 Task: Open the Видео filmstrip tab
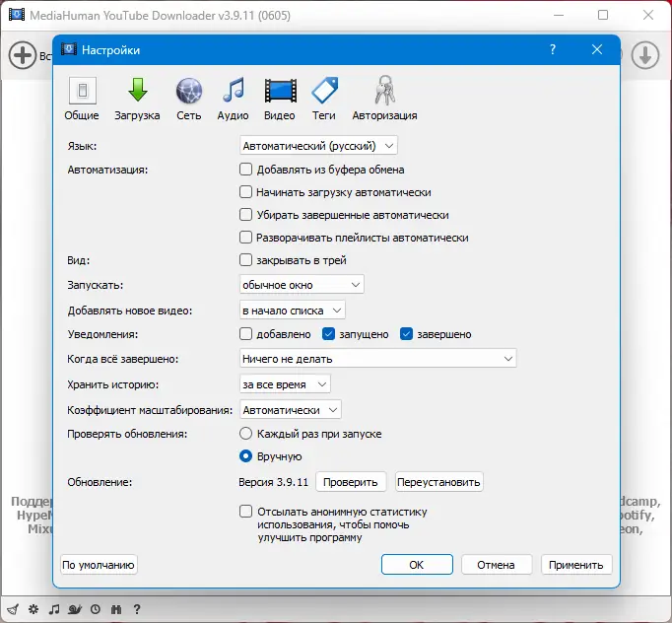[280, 91]
